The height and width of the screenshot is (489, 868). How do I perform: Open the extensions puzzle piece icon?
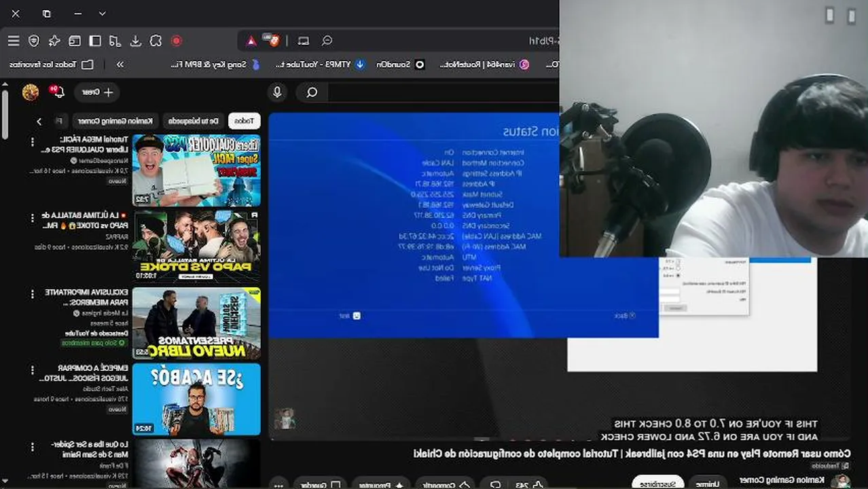coord(156,41)
